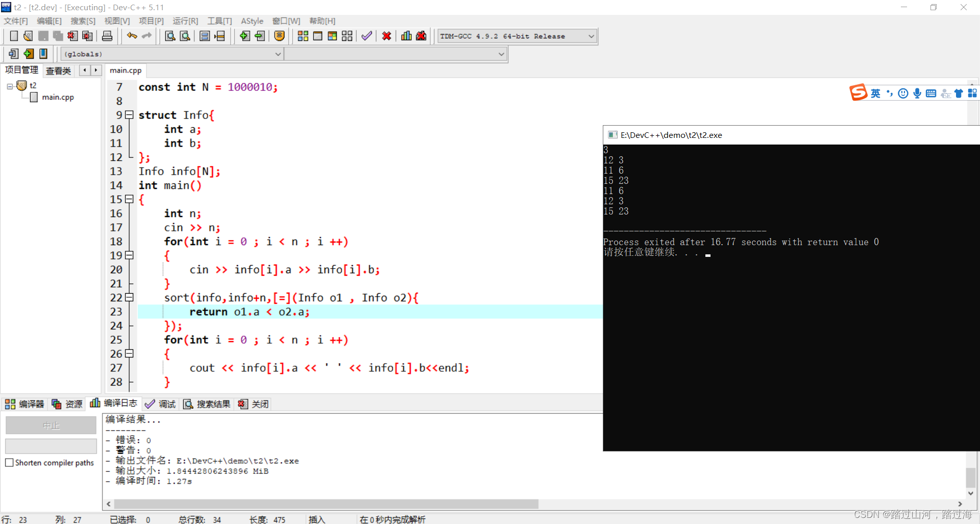
Task: Switch to the 编译器 bottom tab
Action: [x=25, y=404]
